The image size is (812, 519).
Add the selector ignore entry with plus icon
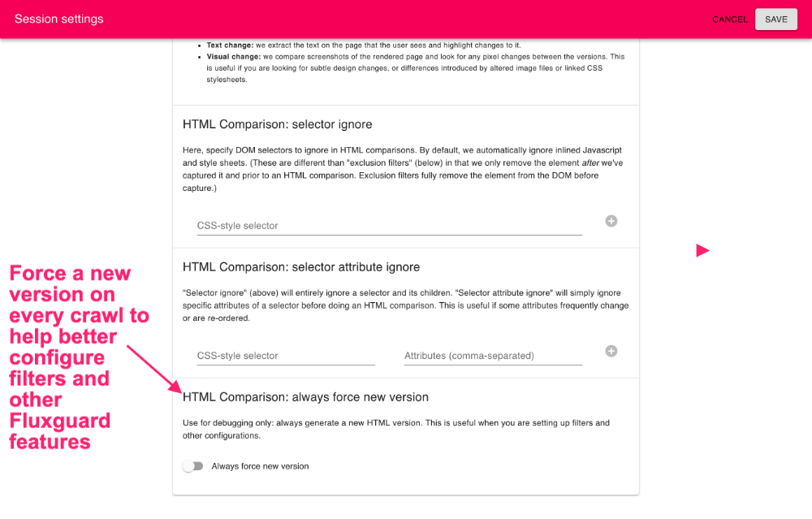click(611, 221)
